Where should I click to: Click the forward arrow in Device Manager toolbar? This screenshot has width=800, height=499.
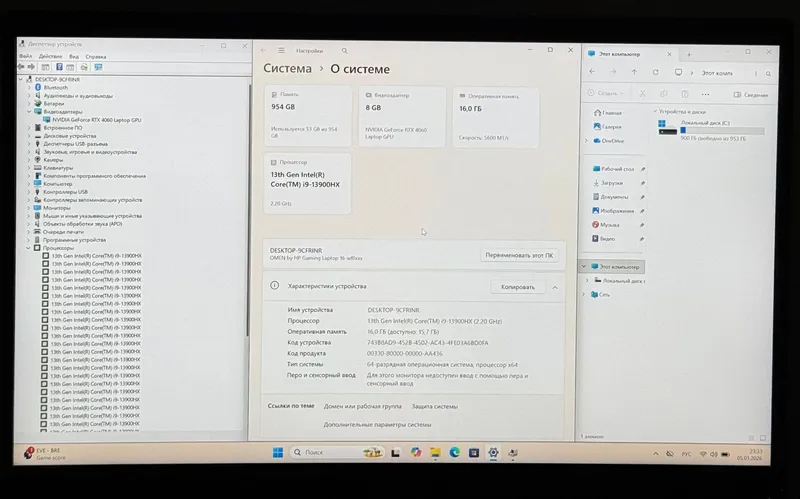[x=31, y=67]
